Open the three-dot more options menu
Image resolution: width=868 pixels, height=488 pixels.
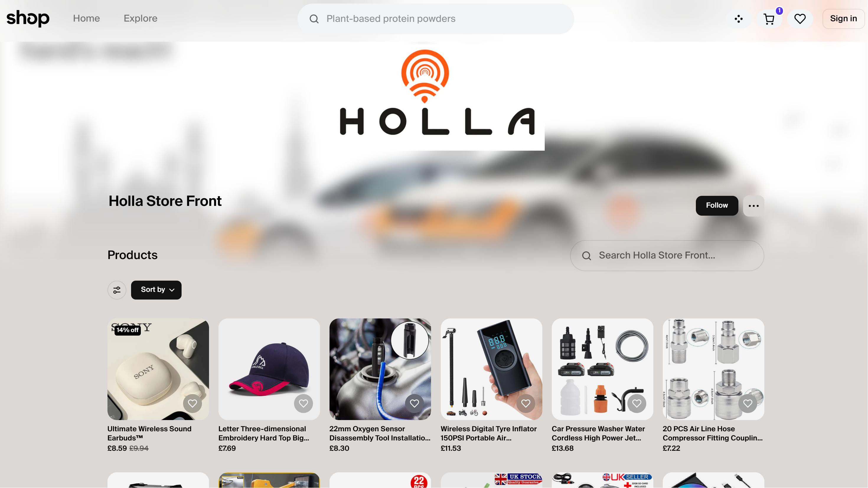[x=753, y=206]
